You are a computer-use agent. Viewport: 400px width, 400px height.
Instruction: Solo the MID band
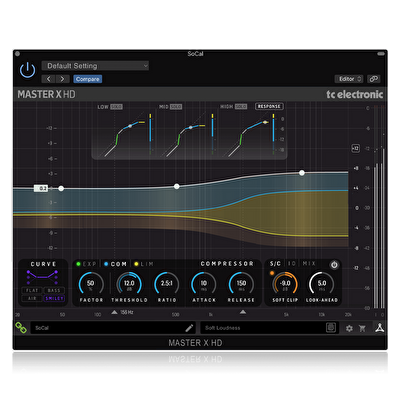tap(176, 107)
